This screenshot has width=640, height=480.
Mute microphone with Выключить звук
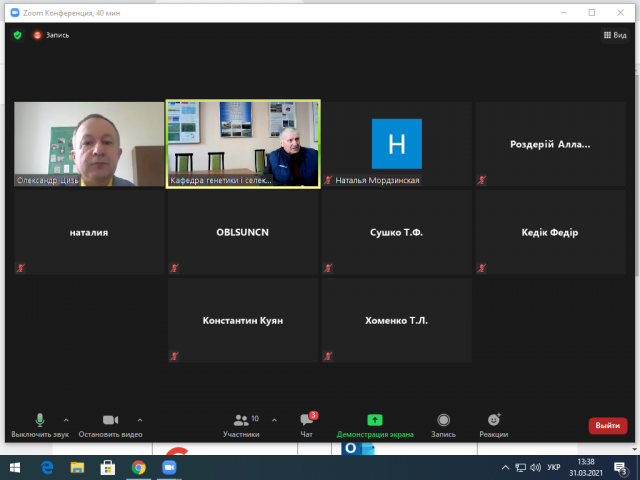pyautogui.click(x=40, y=425)
